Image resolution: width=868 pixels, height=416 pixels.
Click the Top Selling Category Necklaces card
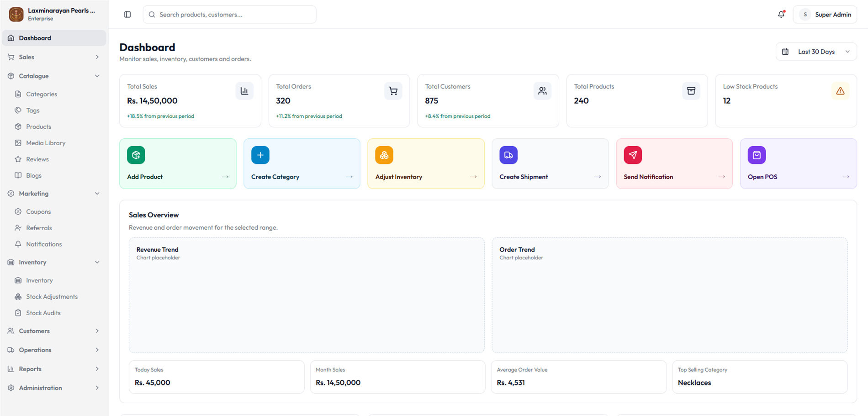[760, 377]
